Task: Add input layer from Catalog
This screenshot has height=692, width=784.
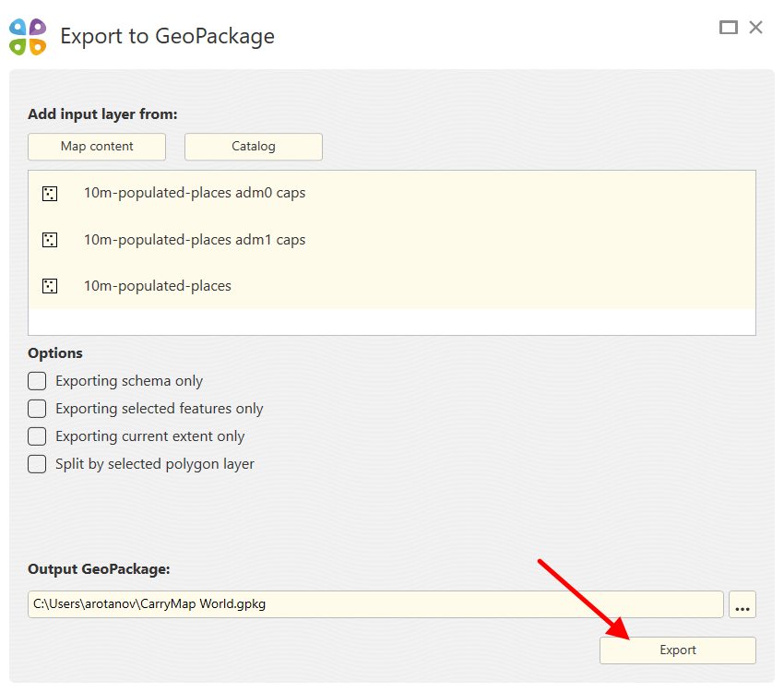Action: [x=254, y=147]
